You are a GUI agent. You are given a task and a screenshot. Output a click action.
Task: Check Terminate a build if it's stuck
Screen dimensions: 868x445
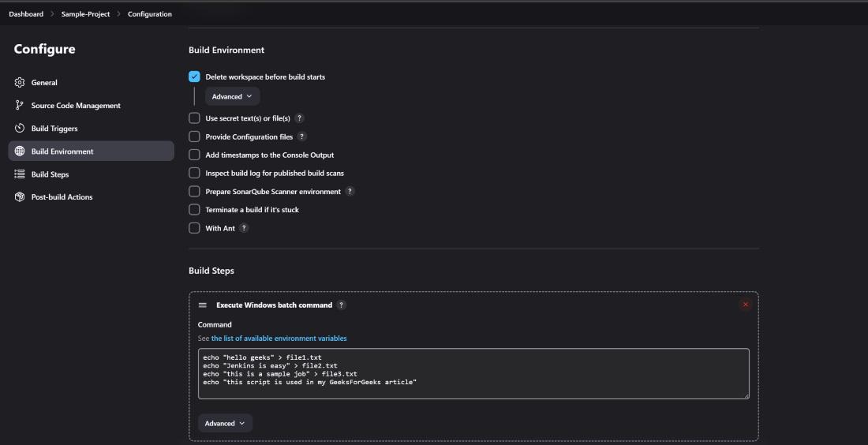coord(194,210)
